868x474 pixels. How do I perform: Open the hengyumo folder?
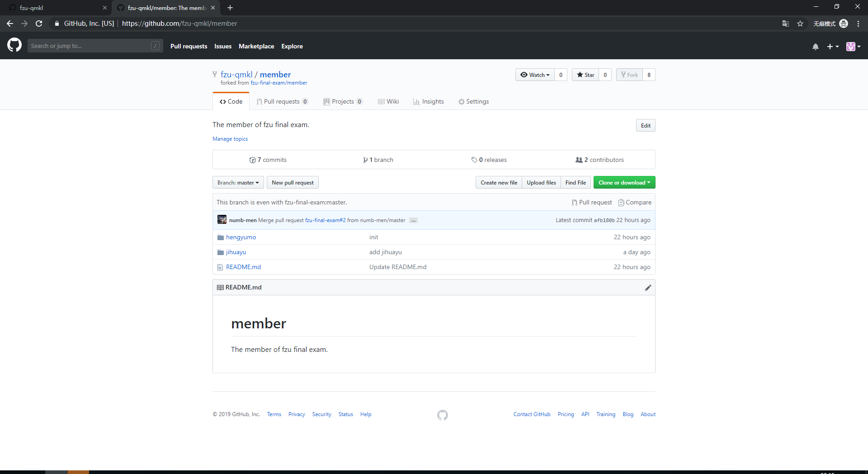coord(241,237)
